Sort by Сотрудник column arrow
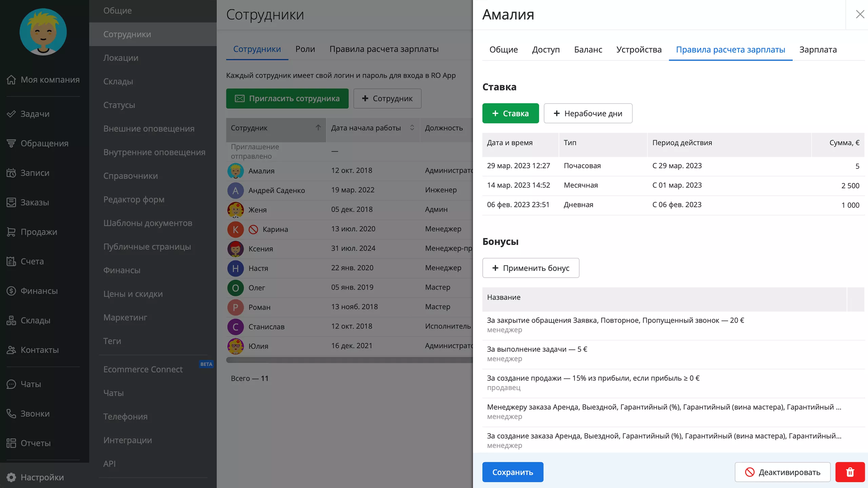The height and width of the screenshot is (488, 868). [x=318, y=128]
